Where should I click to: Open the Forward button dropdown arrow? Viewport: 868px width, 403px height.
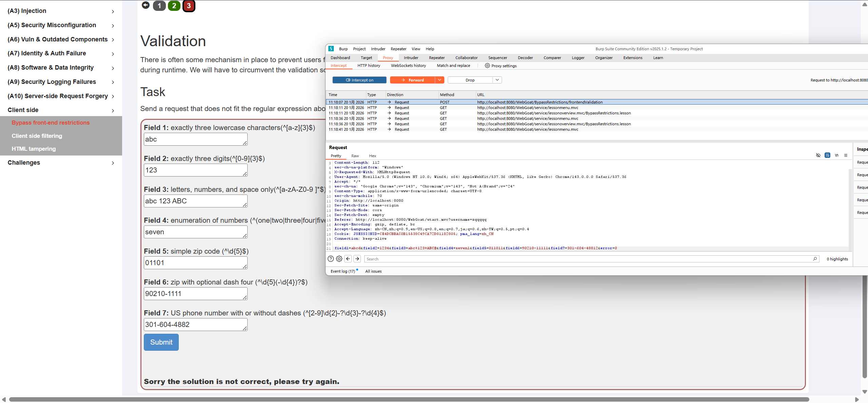pyautogui.click(x=440, y=80)
